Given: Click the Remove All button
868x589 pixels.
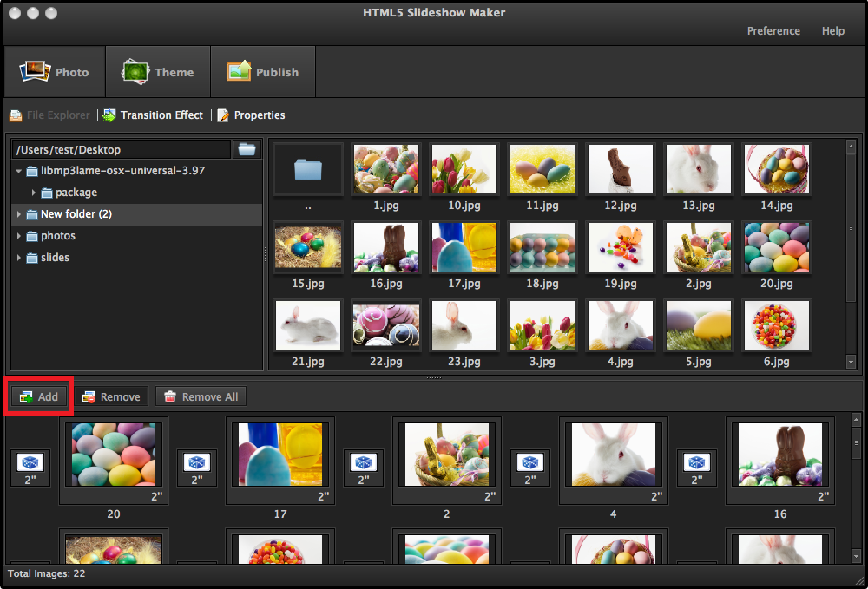Looking at the screenshot, I should click(201, 396).
